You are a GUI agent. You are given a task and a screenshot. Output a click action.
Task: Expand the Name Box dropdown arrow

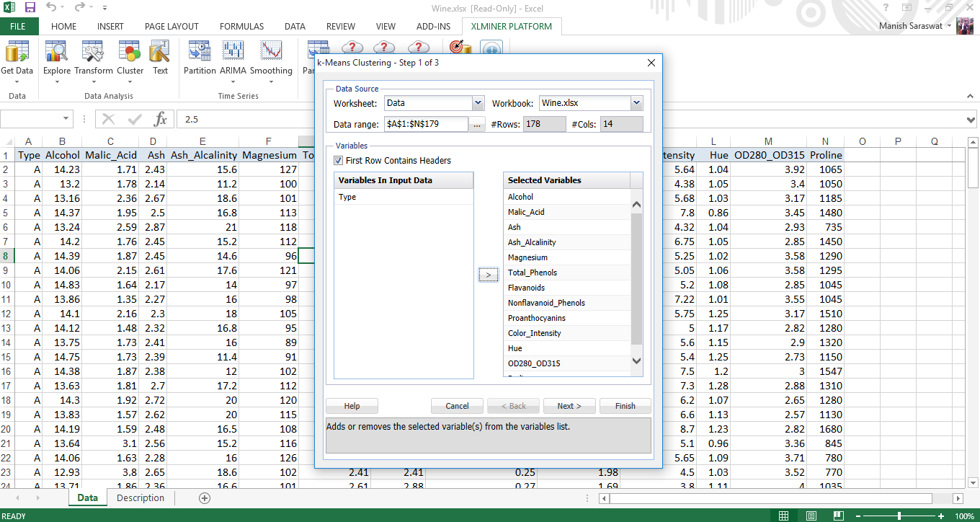click(66, 119)
